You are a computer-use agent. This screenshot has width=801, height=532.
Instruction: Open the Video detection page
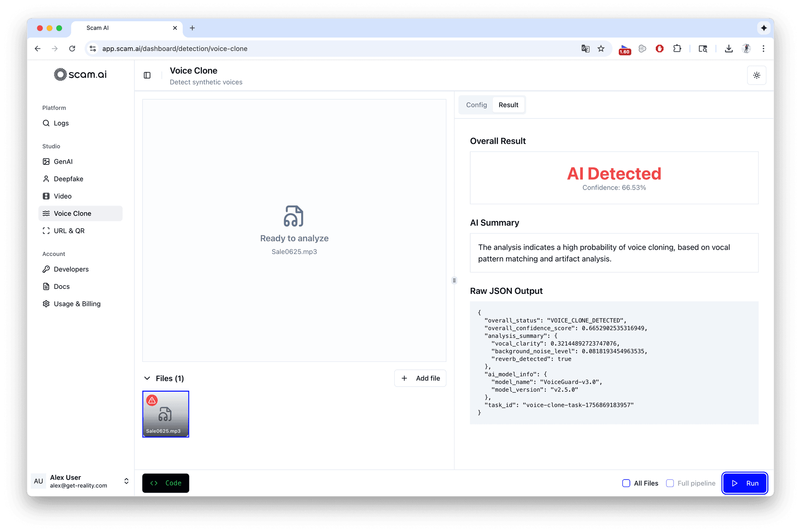[x=63, y=196]
